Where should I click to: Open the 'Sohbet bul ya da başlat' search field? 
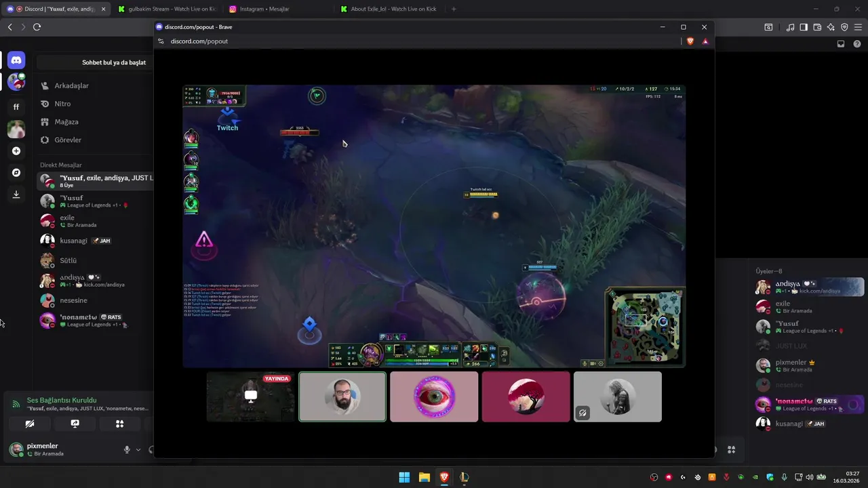click(95, 62)
